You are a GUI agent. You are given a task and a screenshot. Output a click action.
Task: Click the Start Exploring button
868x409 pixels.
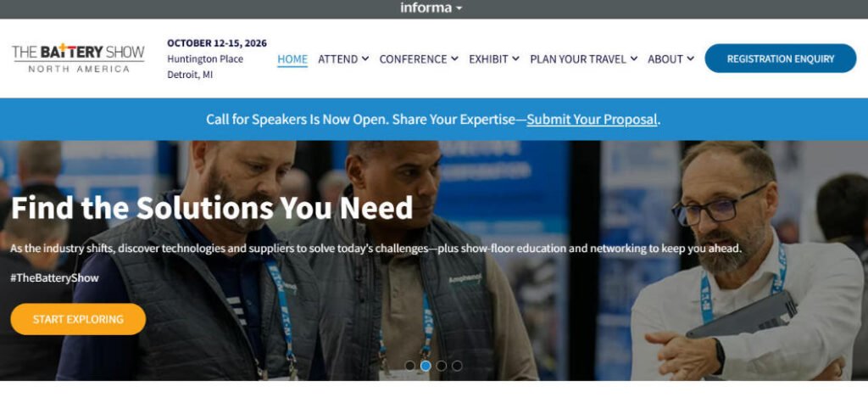pos(78,319)
